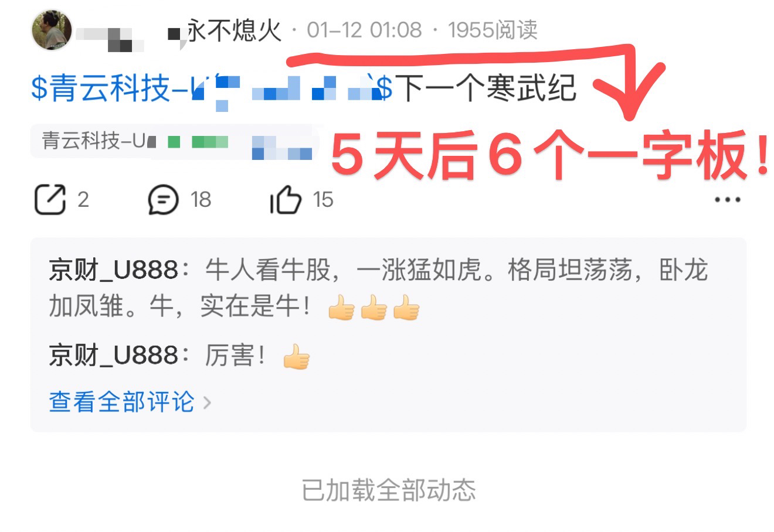The width and height of the screenshot is (774, 532).
Task: Tap the comment count 18
Action: pos(201,200)
